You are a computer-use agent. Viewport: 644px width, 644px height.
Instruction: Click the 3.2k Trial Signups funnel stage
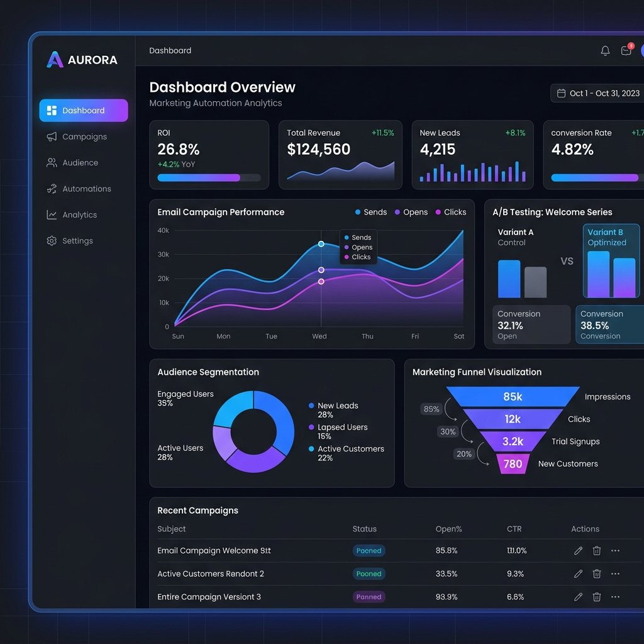tap(513, 441)
